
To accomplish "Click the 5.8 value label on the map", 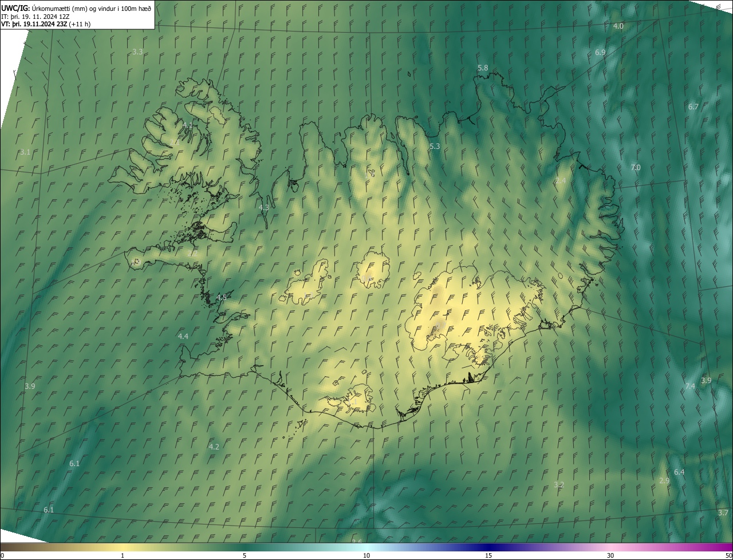I will [x=483, y=68].
